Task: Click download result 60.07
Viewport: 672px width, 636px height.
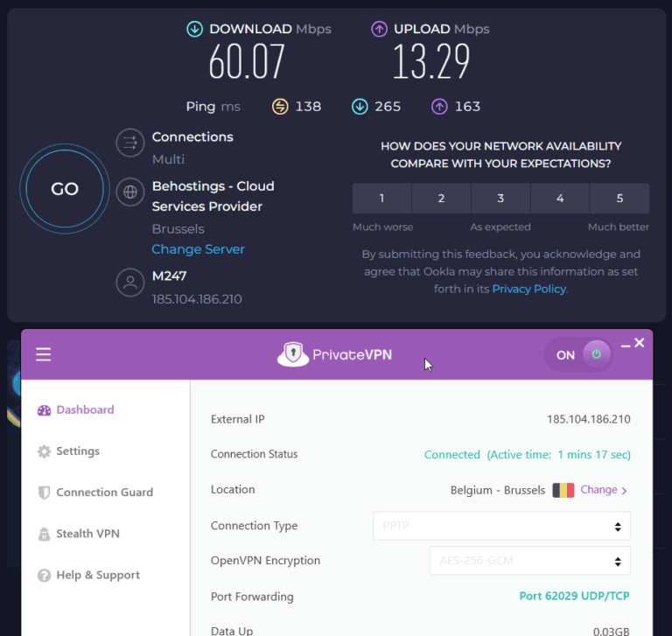Action: point(247,62)
